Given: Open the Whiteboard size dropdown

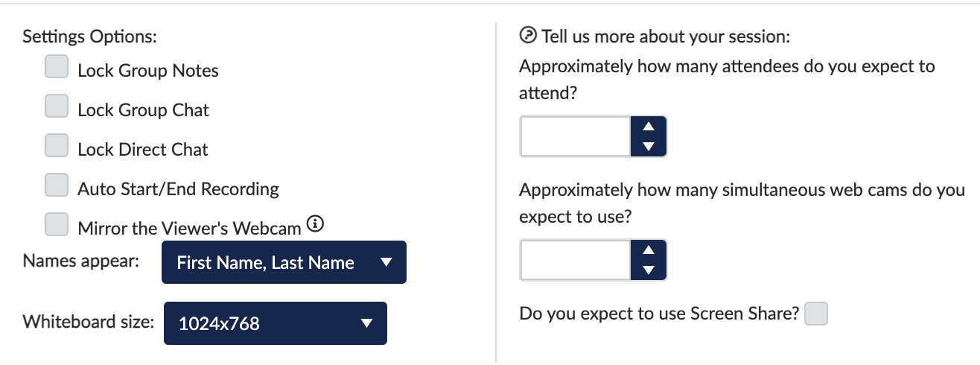Looking at the screenshot, I should (275, 323).
